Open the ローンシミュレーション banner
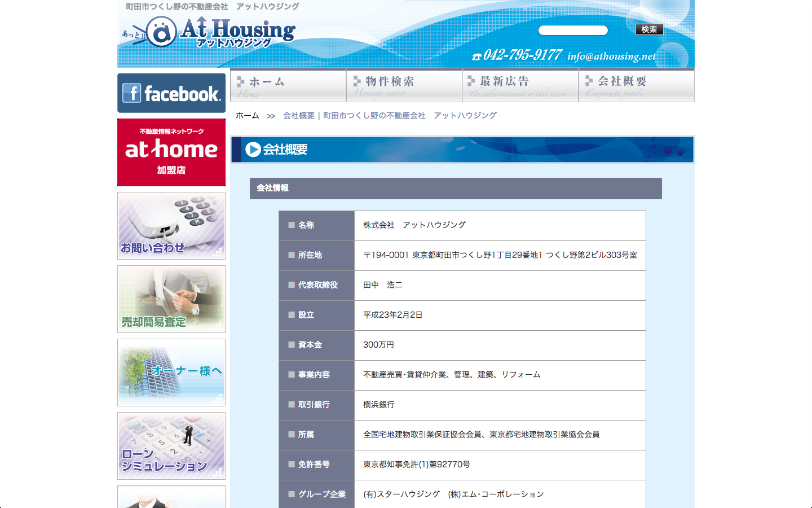 171,446
